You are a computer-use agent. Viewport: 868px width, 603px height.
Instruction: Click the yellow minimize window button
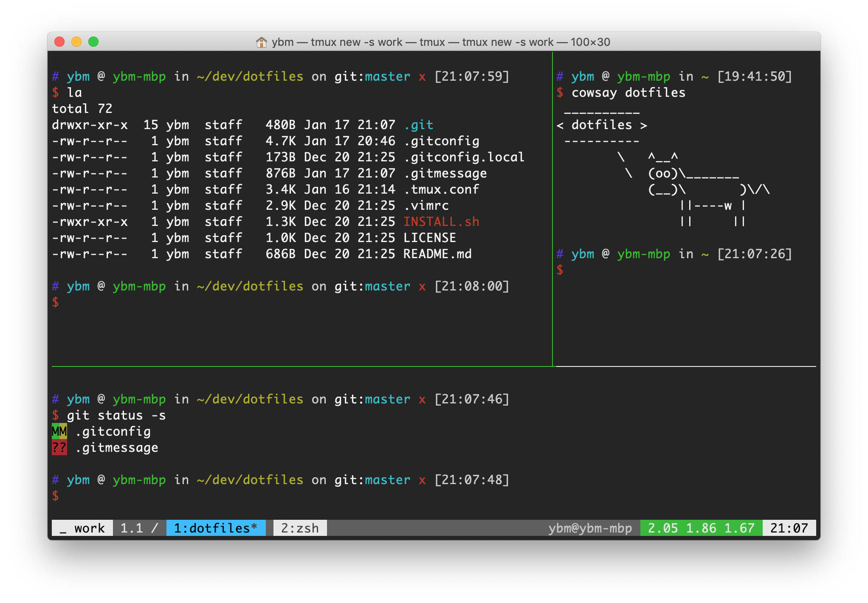point(76,42)
